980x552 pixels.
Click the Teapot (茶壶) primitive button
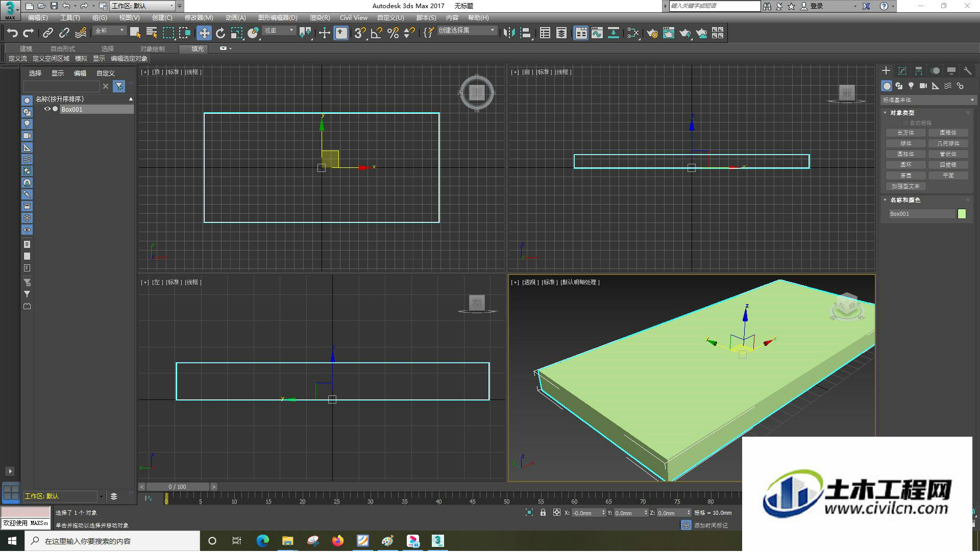click(x=905, y=175)
